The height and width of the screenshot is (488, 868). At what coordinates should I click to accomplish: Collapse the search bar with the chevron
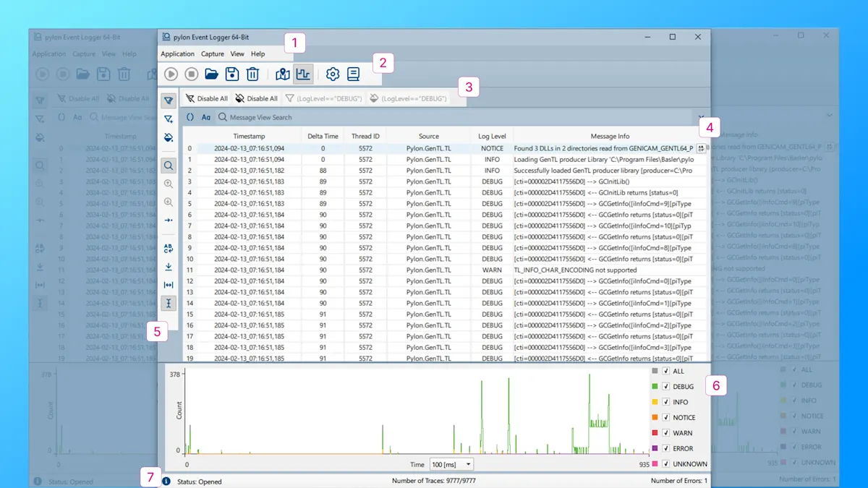click(x=702, y=117)
